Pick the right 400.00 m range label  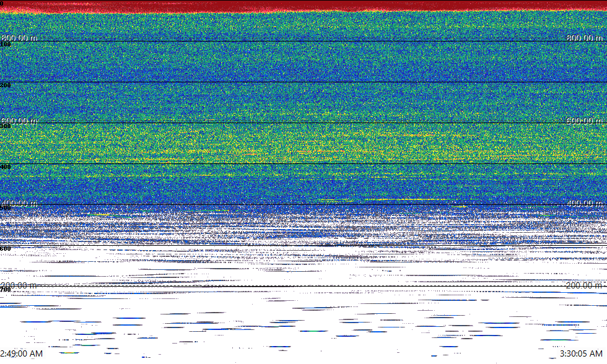585,204
